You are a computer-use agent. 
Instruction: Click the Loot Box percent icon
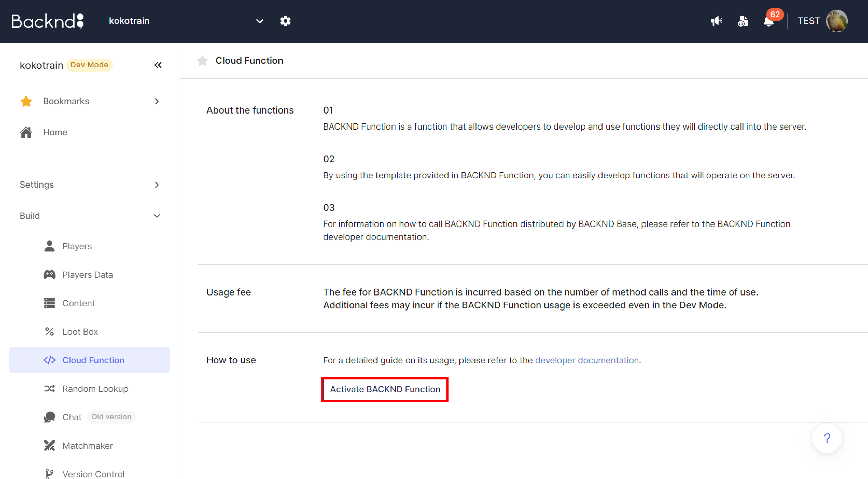click(x=50, y=332)
